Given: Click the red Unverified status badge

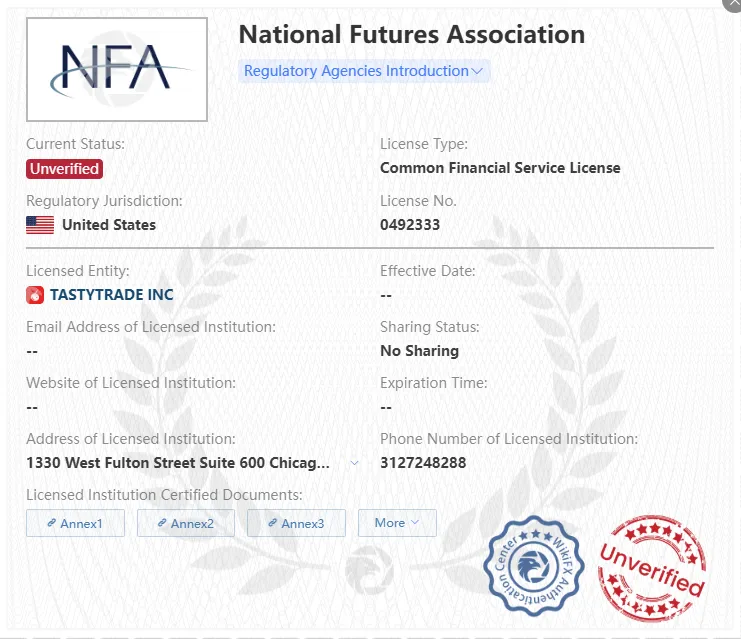Looking at the screenshot, I should pyautogui.click(x=64, y=169).
